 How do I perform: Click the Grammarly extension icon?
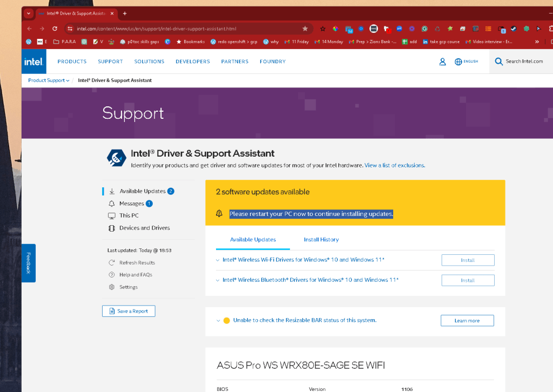[x=424, y=29]
